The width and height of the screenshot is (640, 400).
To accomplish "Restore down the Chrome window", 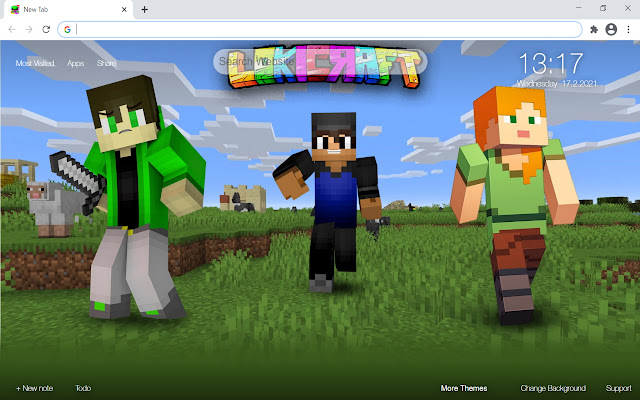I will tap(603, 8).
